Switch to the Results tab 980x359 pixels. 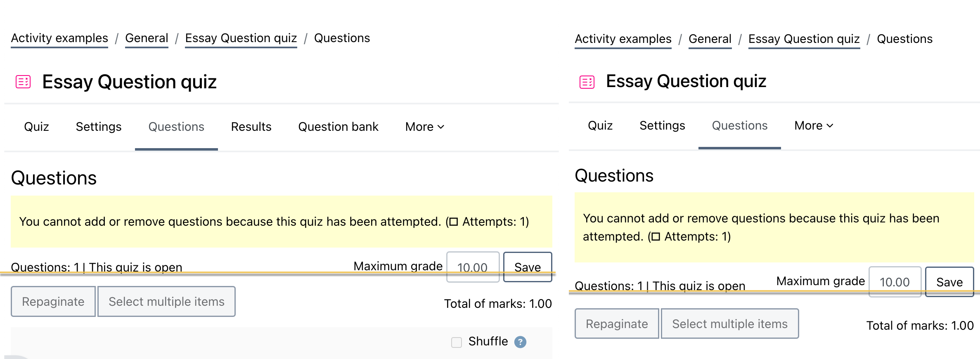click(251, 127)
